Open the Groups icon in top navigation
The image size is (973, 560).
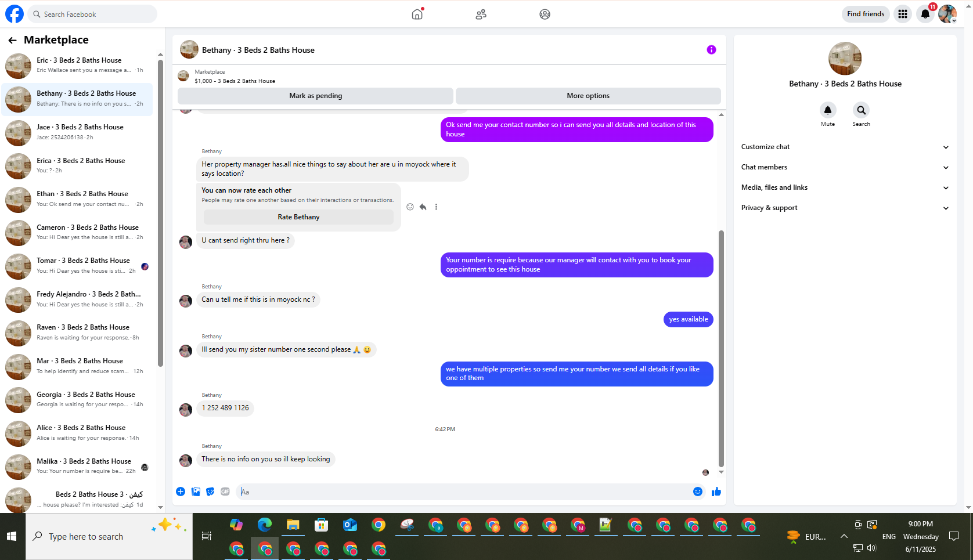(x=545, y=15)
